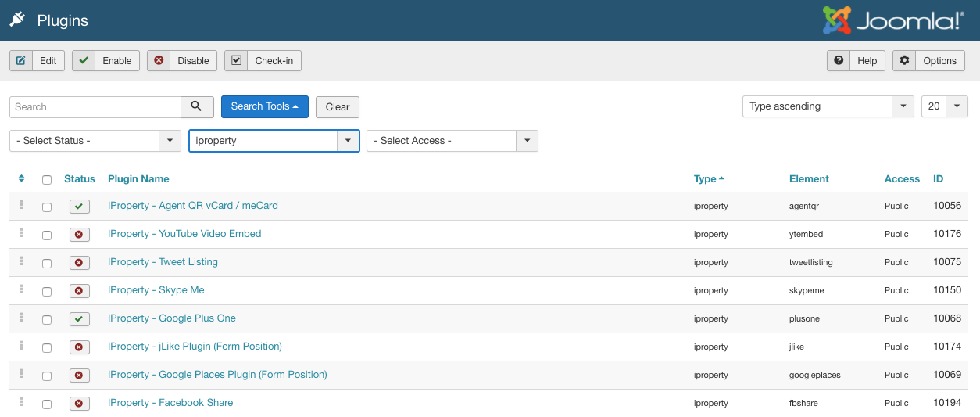Open the Type ascending sort dropdown
The width and height of the screenshot is (980, 417).
click(828, 106)
